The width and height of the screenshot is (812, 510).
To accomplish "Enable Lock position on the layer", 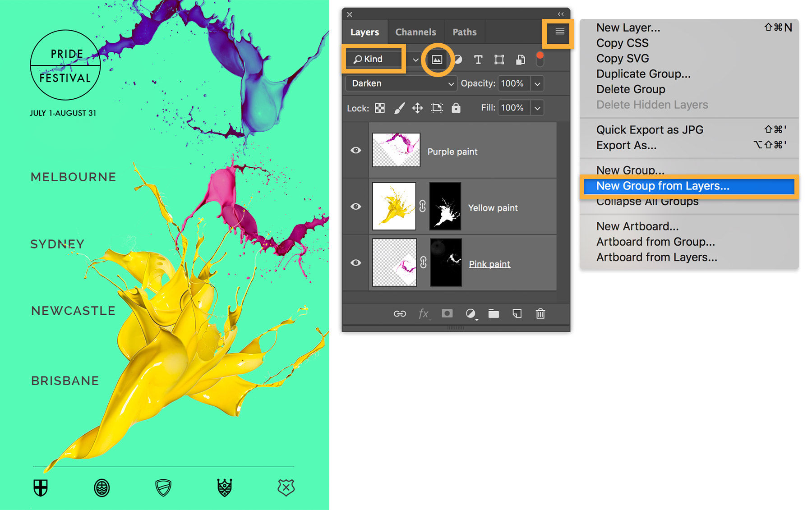I will point(417,108).
